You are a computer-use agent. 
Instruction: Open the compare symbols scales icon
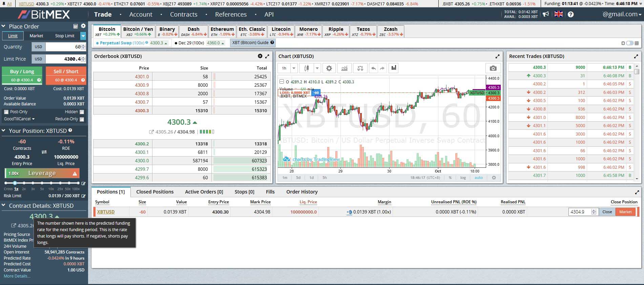coord(360,68)
